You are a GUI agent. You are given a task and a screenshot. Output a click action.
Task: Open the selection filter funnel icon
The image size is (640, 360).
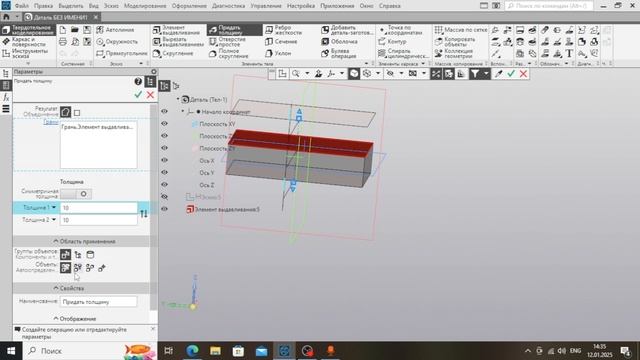coord(475,73)
